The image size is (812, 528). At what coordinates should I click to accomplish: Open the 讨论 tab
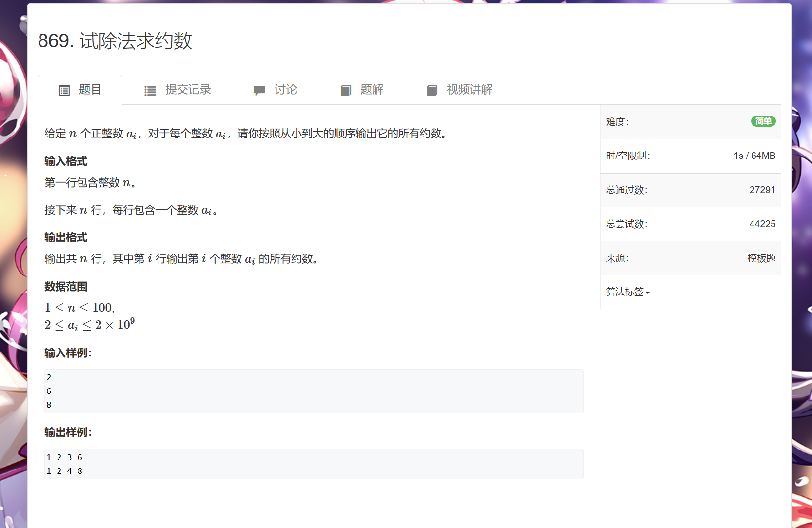click(285, 90)
